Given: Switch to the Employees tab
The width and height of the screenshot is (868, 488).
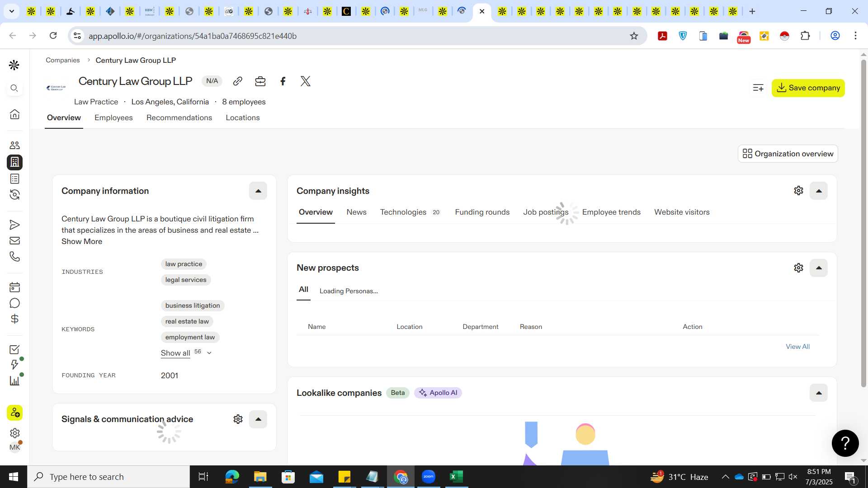Looking at the screenshot, I should point(113,118).
